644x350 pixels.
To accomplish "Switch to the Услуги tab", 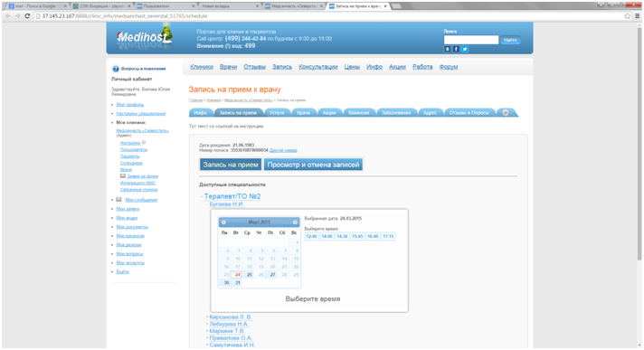I will pos(277,112).
